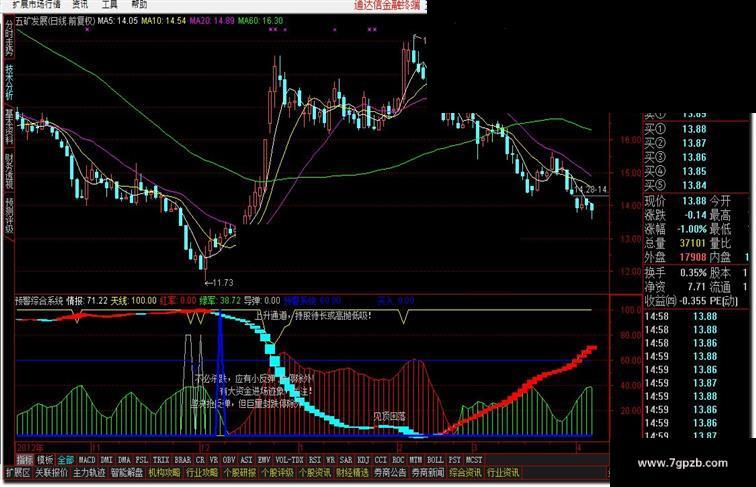Switch indicator to ROC
Screen dimensions: 756x487
tap(398, 460)
